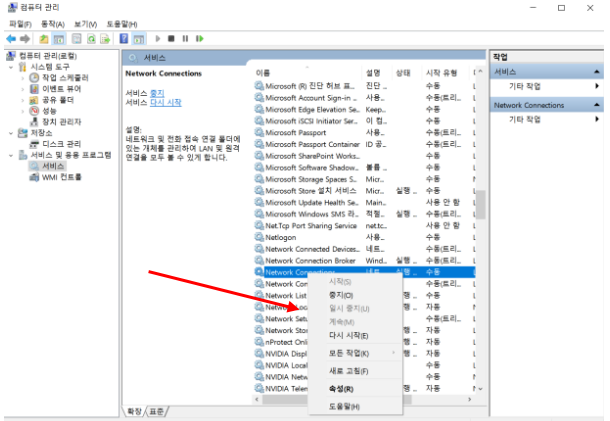The width and height of the screenshot is (610, 421).
Task: Click the horizontal scrollbar right arrow
Action: (x=470, y=399)
